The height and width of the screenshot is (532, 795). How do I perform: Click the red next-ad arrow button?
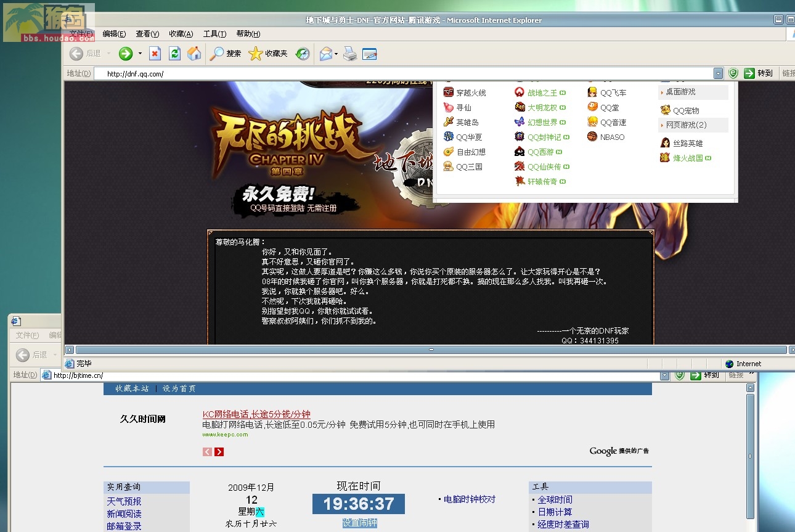click(219, 452)
